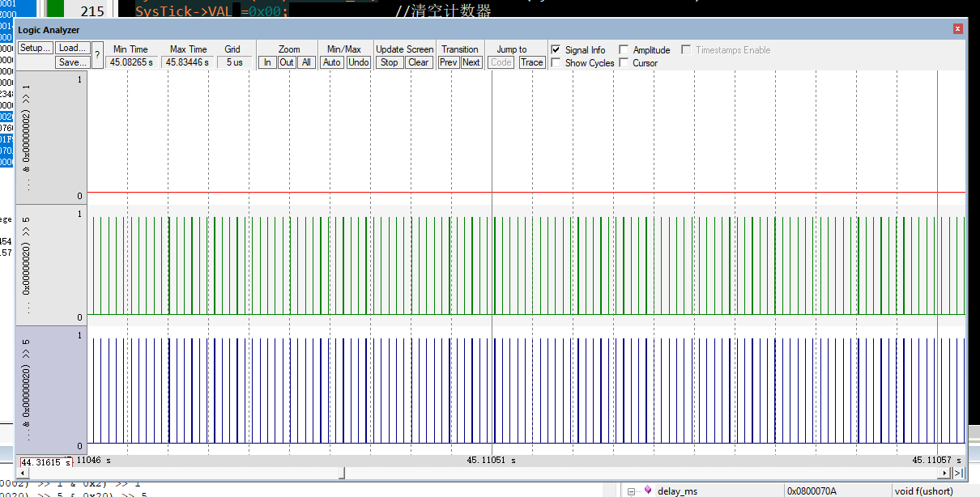The image size is (980, 497).
Task: Click Load to open a saved configuration
Action: point(72,47)
